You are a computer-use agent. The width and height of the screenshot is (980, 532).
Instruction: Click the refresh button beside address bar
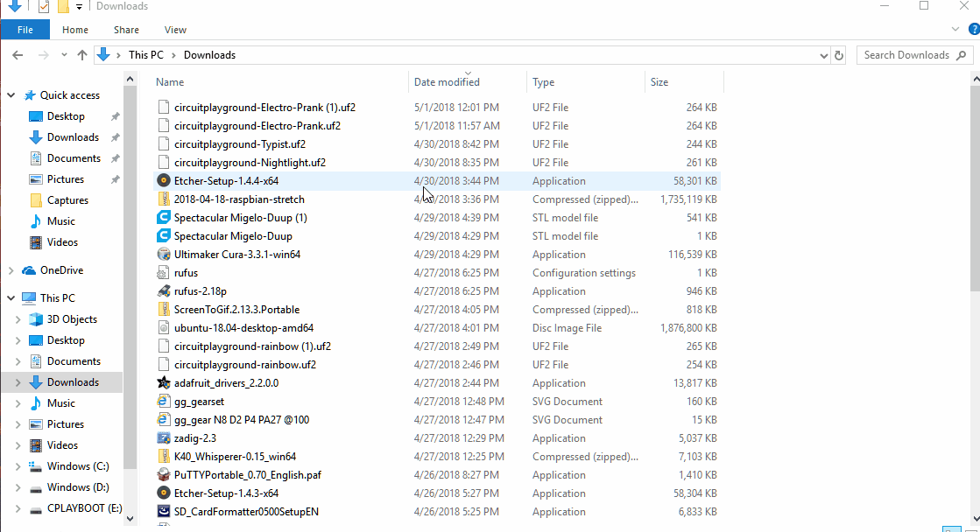click(x=839, y=55)
